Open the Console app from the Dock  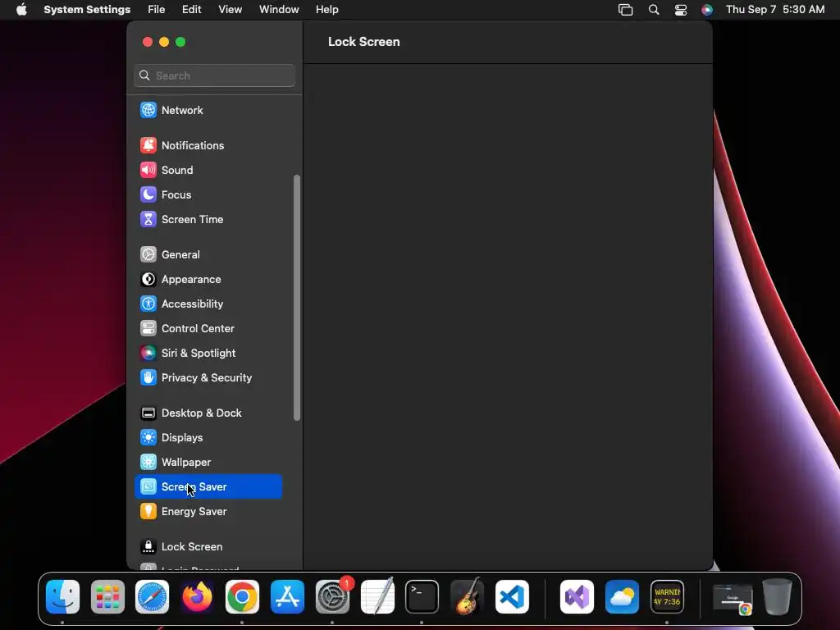(667, 597)
